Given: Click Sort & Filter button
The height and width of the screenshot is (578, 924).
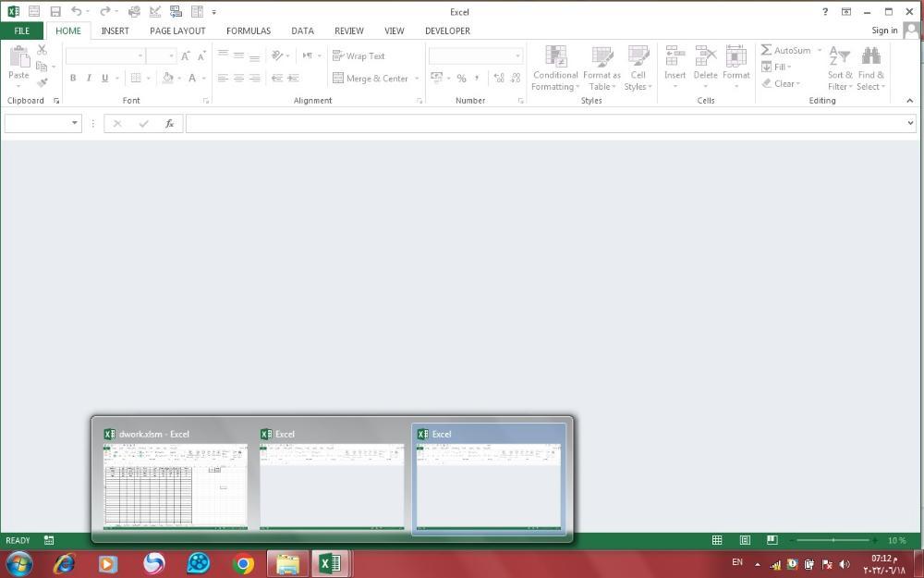Looking at the screenshot, I should (840, 68).
